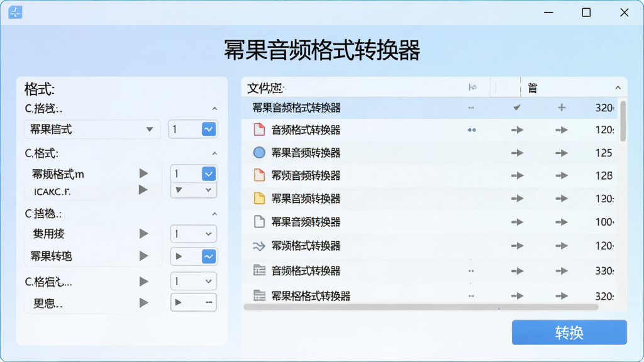Screen dimensions: 644x362
Task: Select the blue circle icon of 幂果音频转换器
Action: point(259,153)
